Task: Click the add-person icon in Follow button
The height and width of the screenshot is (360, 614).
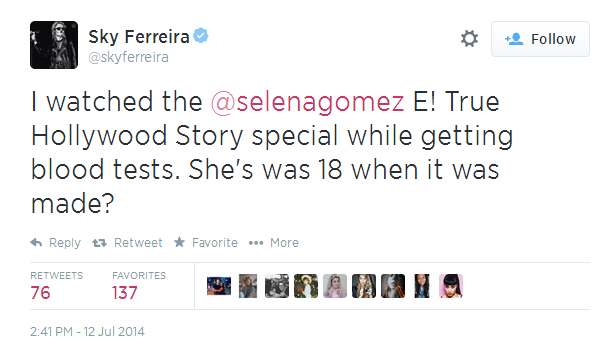Action: [x=514, y=39]
